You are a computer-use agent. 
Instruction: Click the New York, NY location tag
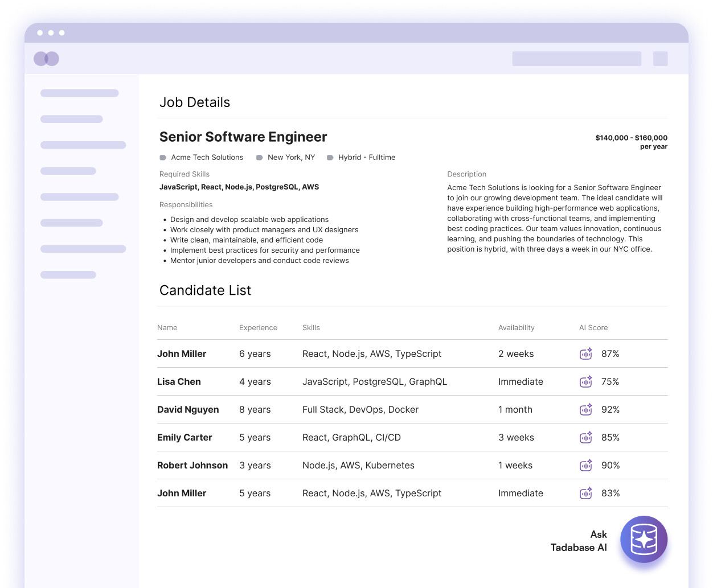tap(285, 157)
